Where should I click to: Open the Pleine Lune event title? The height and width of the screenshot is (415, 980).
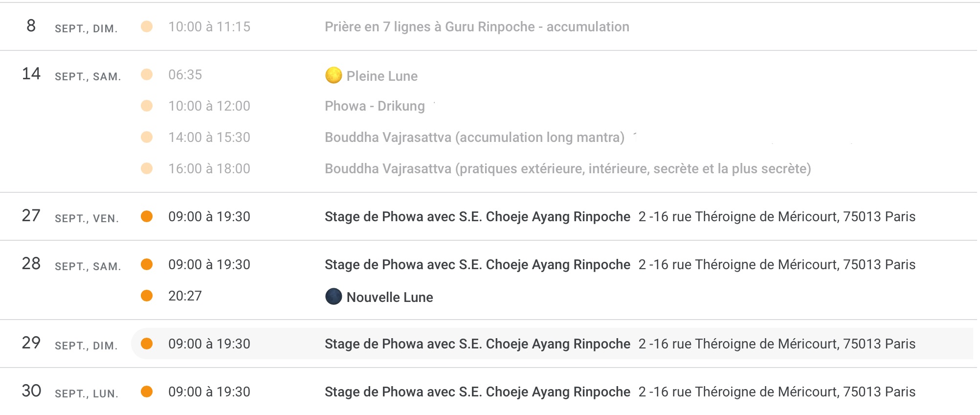[382, 76]
